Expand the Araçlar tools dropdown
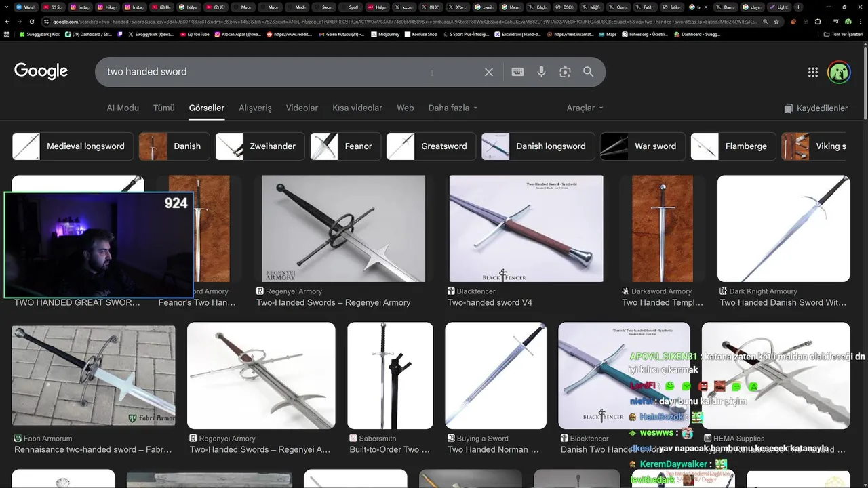Viewport: 868px width, 488px height. [x=585, y=108]
